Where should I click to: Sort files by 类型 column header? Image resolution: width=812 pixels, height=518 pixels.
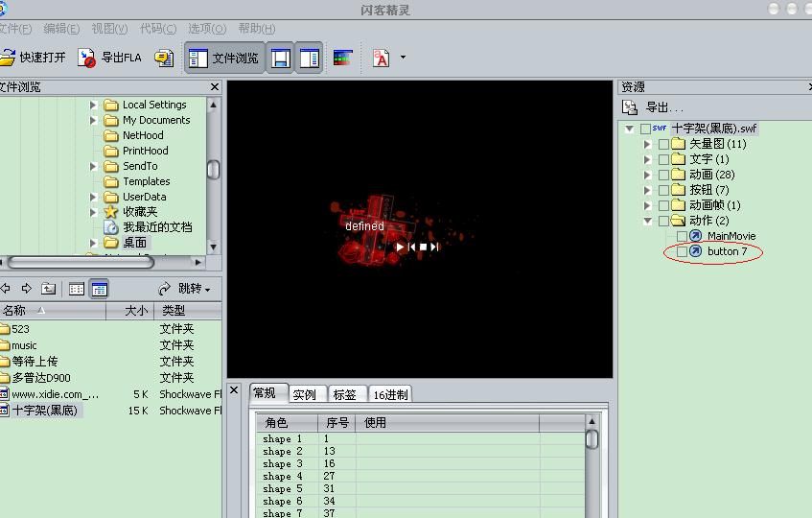pyautogui.click(x=188, y=310)
